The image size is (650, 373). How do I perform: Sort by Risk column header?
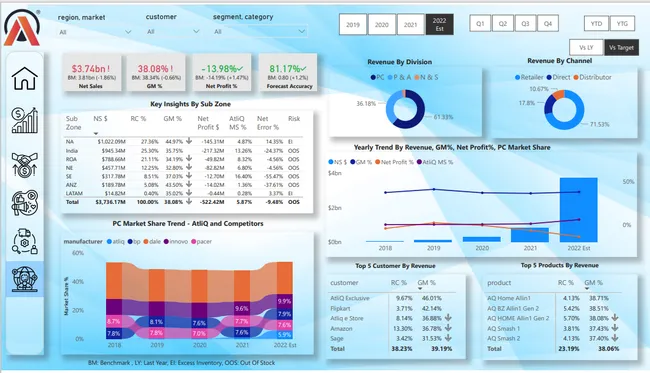click(x=294, y=119)
